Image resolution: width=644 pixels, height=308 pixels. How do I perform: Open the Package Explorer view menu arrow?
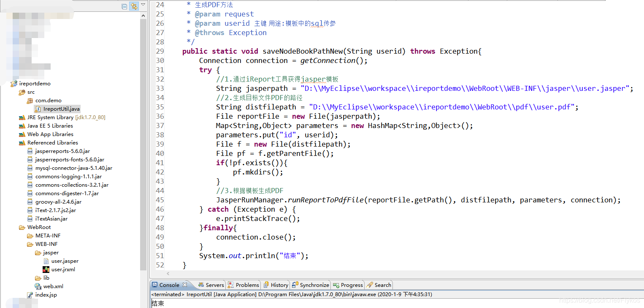[x=143, y=5]
